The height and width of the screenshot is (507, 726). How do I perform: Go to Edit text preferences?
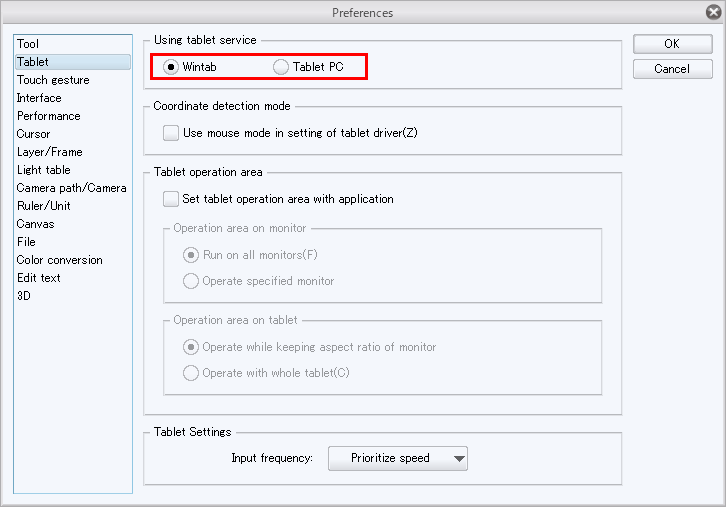point(73,278)
